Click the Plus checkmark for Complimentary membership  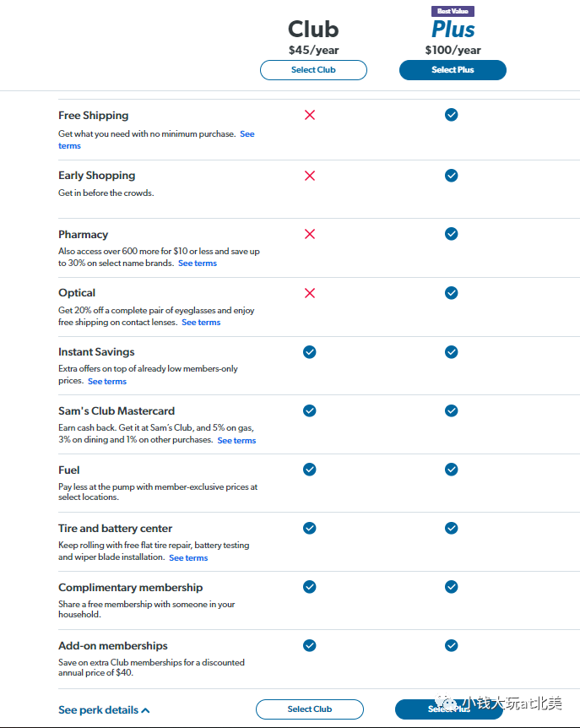click(x=452, y=587)
